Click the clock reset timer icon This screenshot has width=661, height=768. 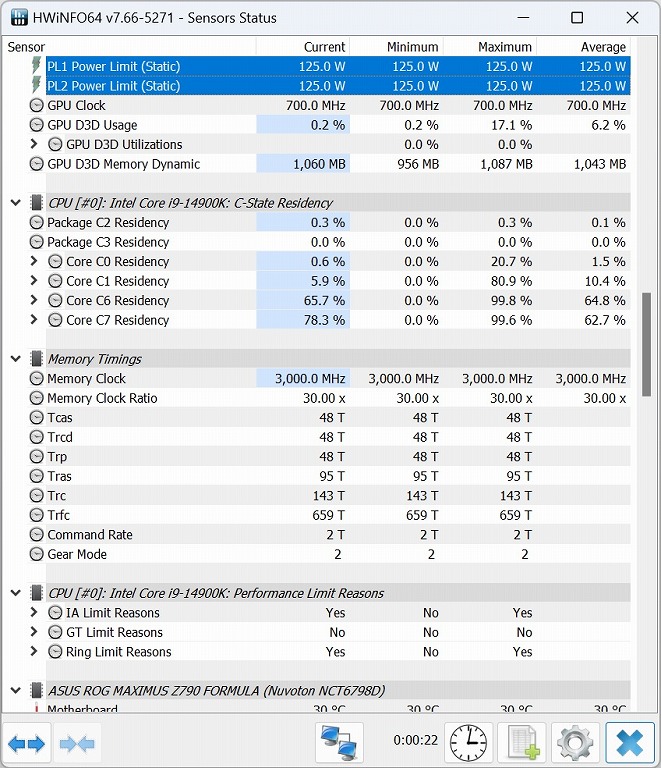pos(469,743)
